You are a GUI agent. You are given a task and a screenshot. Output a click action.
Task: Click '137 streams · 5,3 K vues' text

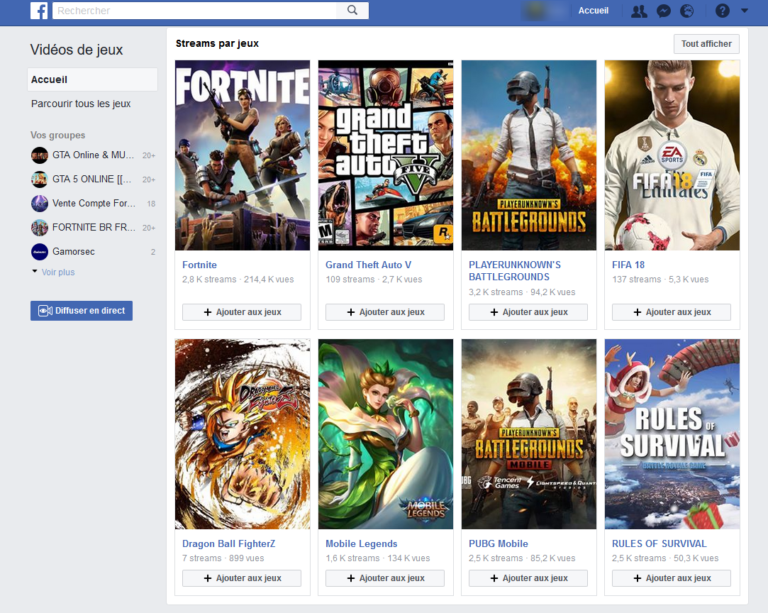[x=660, y=280]
